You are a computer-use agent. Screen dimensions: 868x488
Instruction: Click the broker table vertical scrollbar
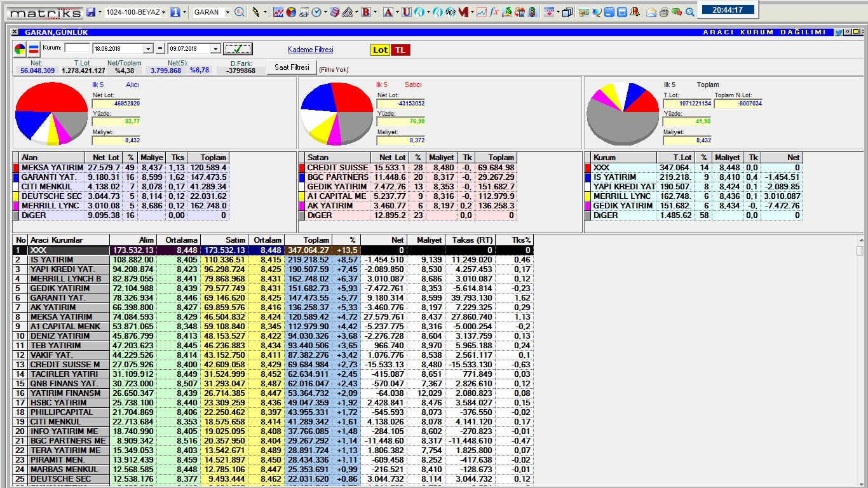pyautogui.click(x=860, y=362)
